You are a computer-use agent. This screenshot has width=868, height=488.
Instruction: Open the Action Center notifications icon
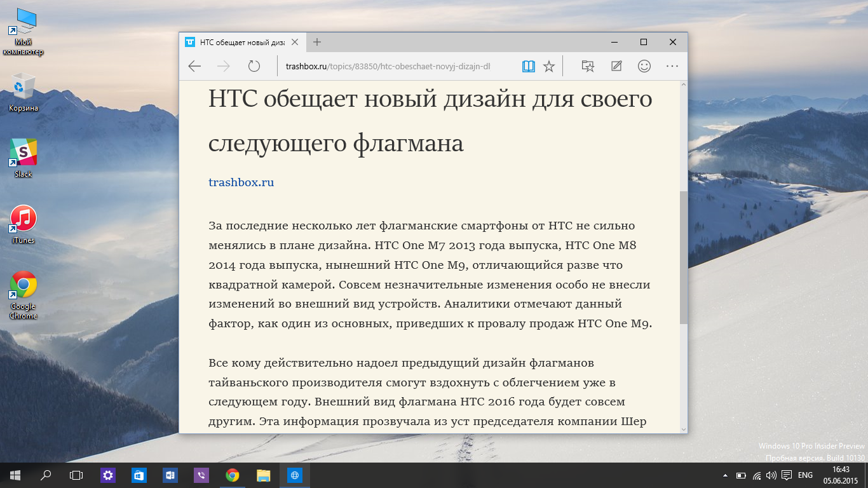click(x=787, y=475)
